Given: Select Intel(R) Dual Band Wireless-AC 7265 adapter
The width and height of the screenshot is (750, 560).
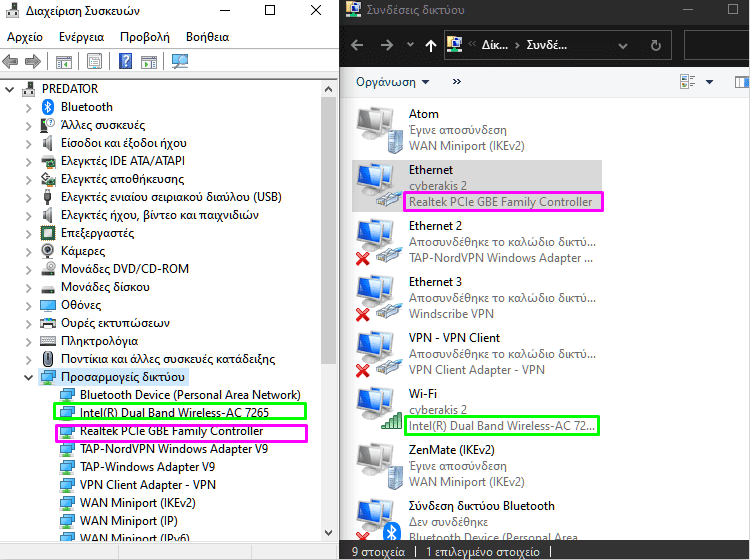Looking at the screenshot, I should (x=174, y=412).
